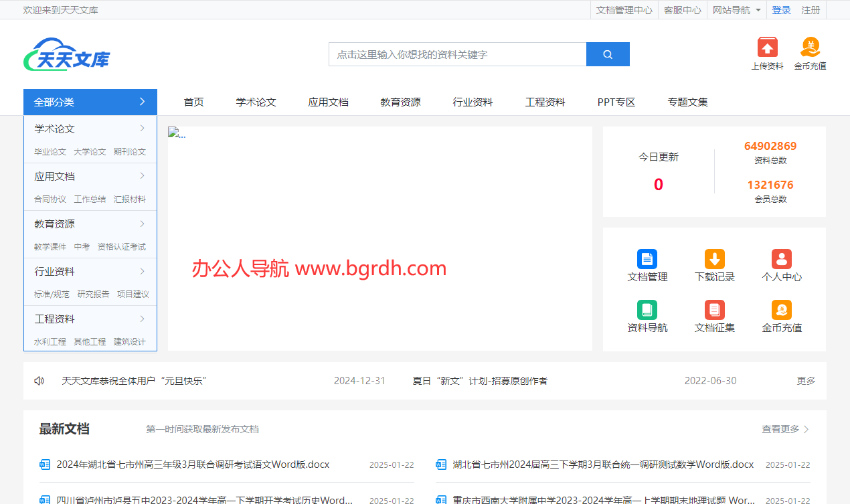Select 教育资源 in the navigation bar
This screenshot has width=850, height=504.
click(x=400, y=102)
